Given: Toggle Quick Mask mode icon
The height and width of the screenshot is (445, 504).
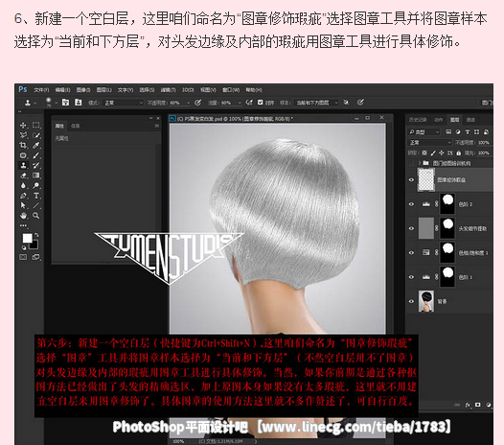Looking at the screenshot, I should (x=23, y=257).
